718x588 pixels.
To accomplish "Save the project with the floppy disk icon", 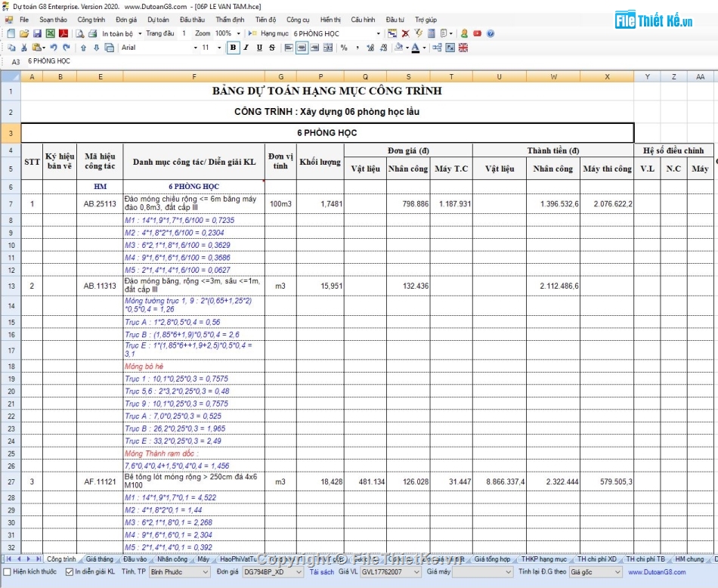I will 37,33.
